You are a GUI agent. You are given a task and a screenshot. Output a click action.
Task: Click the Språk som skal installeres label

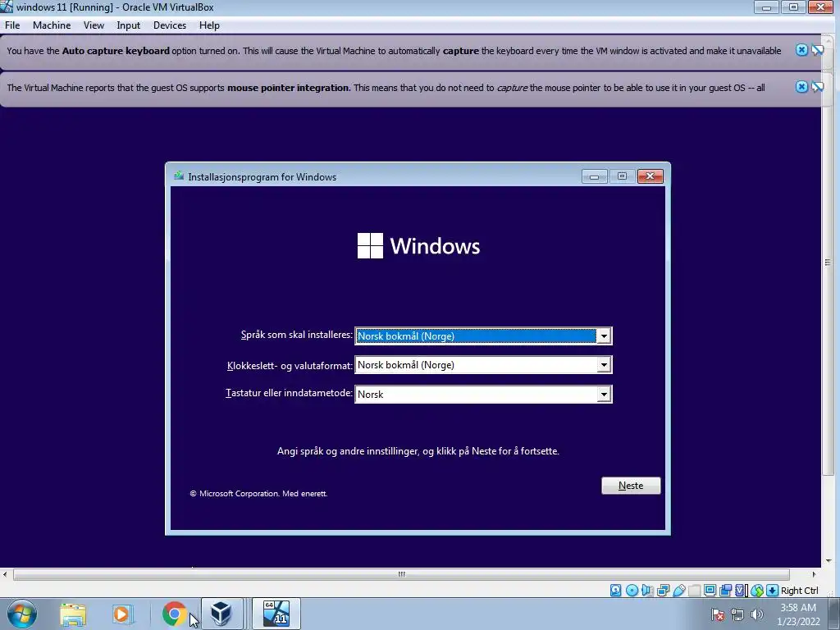296,335
